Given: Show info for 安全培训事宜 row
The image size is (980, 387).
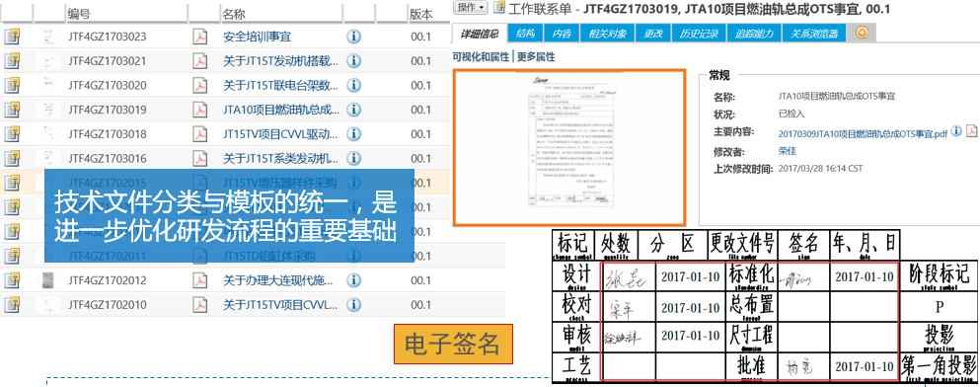Looking at the screenshot, I should [353, 37].
